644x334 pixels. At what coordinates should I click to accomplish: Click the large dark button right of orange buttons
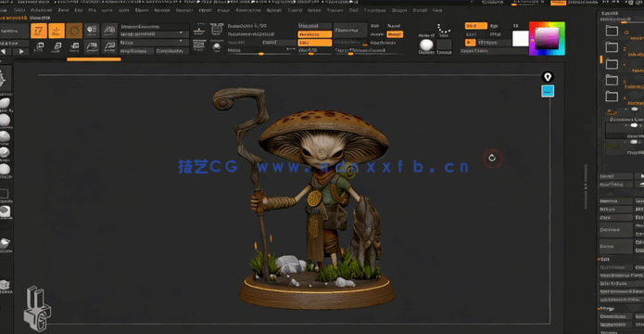pyautogui.click(x=350, y=31)
